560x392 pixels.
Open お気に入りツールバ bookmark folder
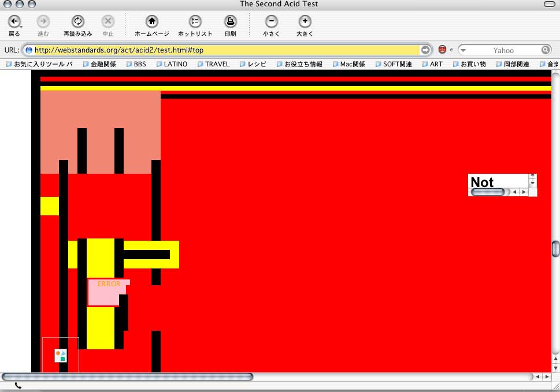coord(39,64)
